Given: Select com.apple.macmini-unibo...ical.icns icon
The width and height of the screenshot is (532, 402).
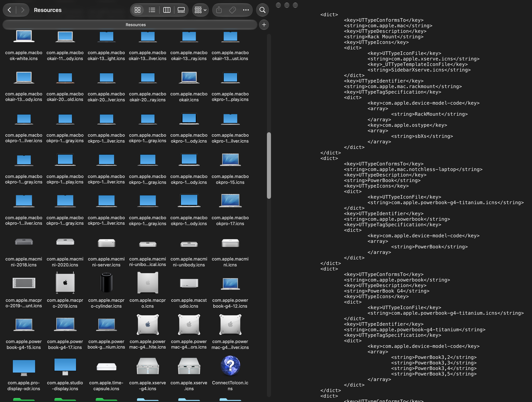Looking at the screenshot, I should pos(148,244).
